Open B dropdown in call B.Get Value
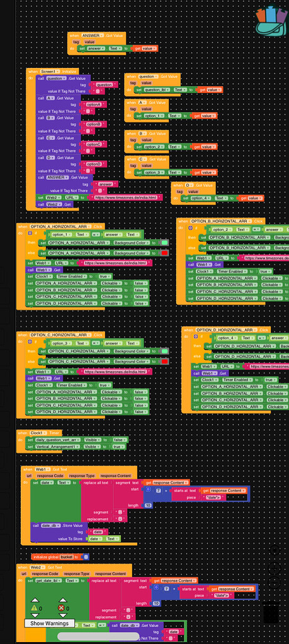The height and width of the screenshot is (644, 289). click(x=50, y=118)
